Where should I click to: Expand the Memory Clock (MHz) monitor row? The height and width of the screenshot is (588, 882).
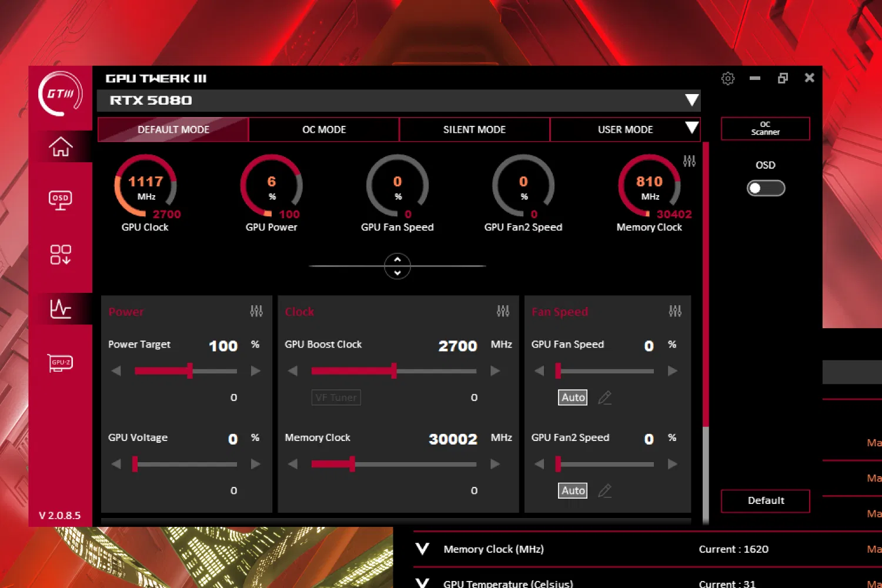(x=422, y=549)
